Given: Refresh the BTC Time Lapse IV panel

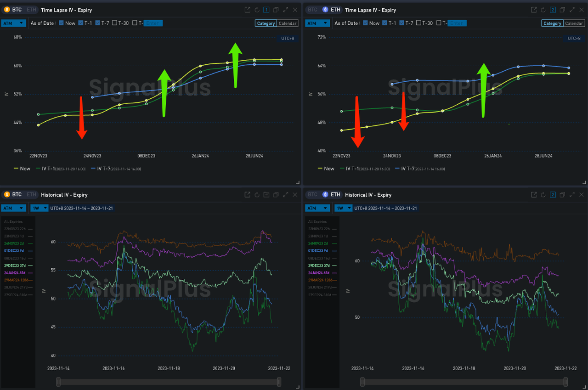Looking at the screenshot, I should [257, 10].
